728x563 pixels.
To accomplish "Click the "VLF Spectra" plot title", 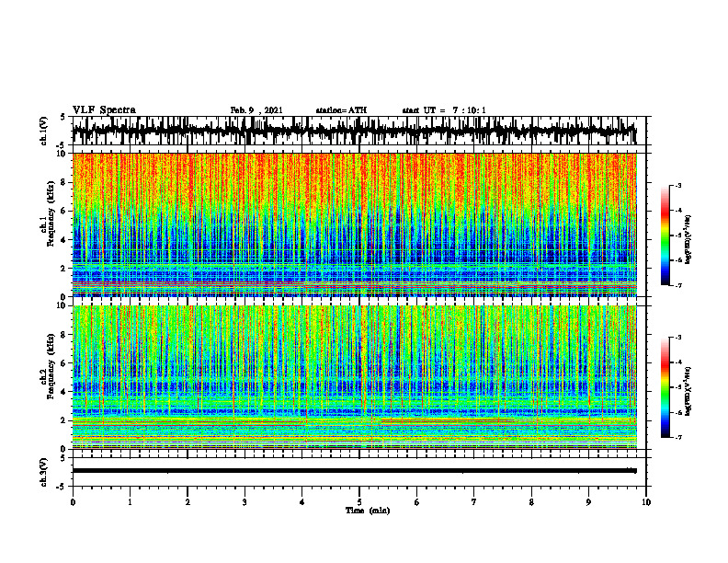I will [104, 110].
